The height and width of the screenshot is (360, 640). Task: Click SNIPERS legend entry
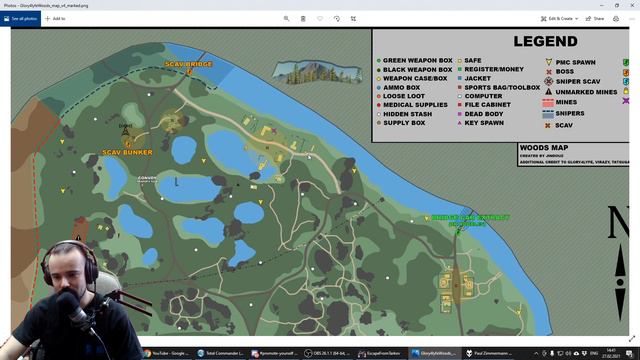pyautogui.click(x=563, y=113)
